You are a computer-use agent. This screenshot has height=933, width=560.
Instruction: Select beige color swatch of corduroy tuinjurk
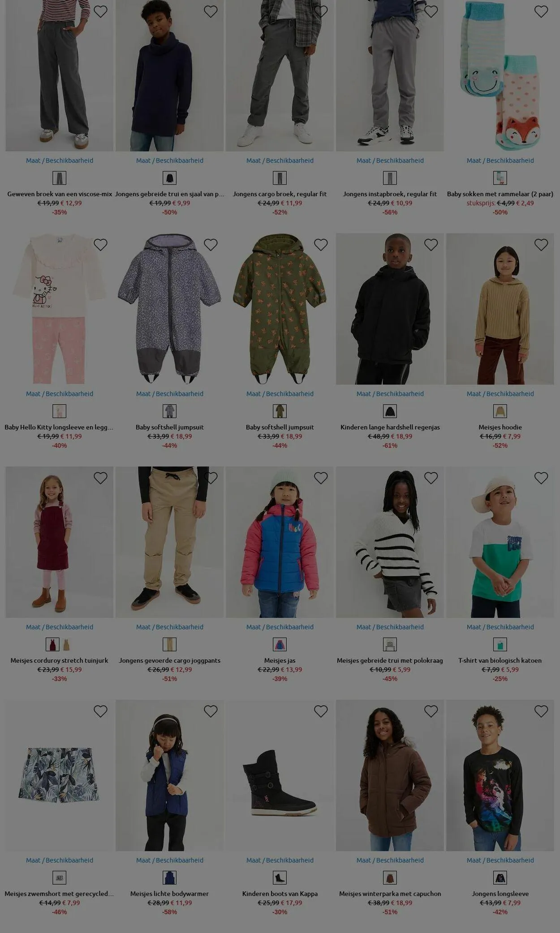[x=66, y=644]
